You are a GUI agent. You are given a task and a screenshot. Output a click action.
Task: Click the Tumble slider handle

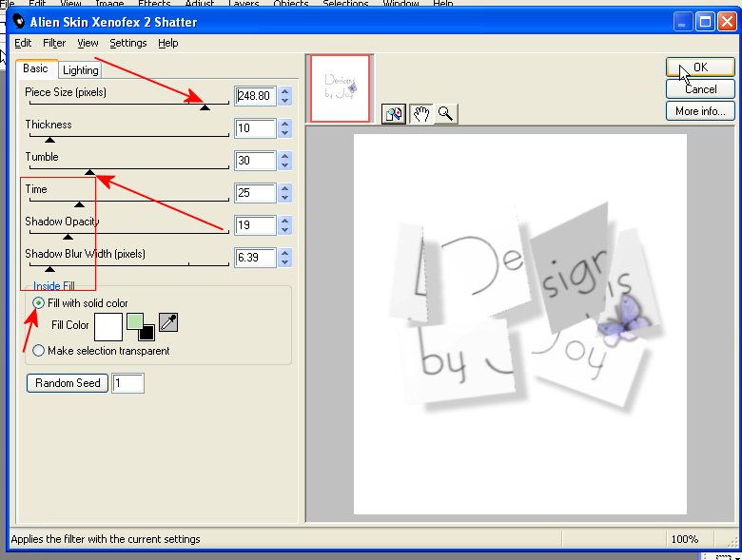pyautogui.click(x=90, y=172)
